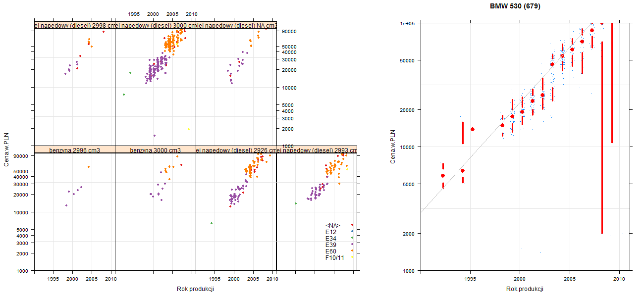Click the "E39" legend label
The image size is (644, 297).
click(x=331, y=245)
